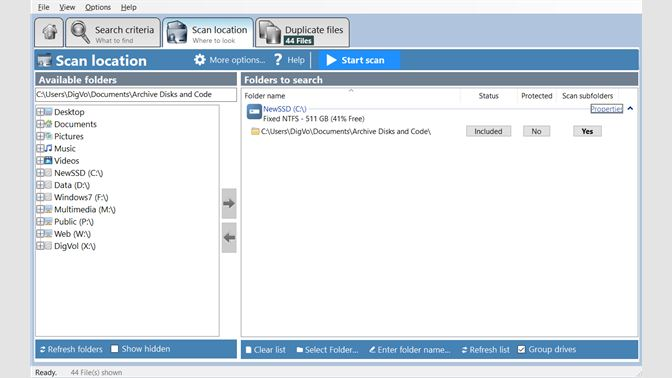Click Select Folder... button

[x=327, y=350]
